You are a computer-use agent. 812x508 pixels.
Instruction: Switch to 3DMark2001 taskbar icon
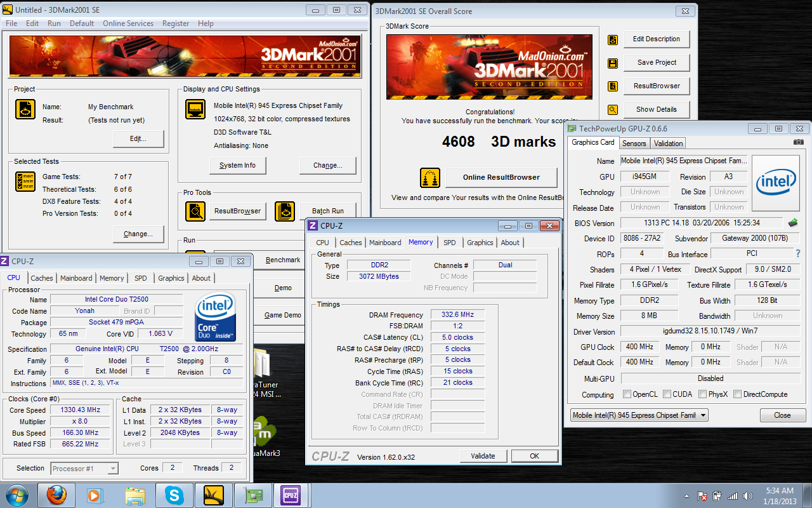[214, 495]
